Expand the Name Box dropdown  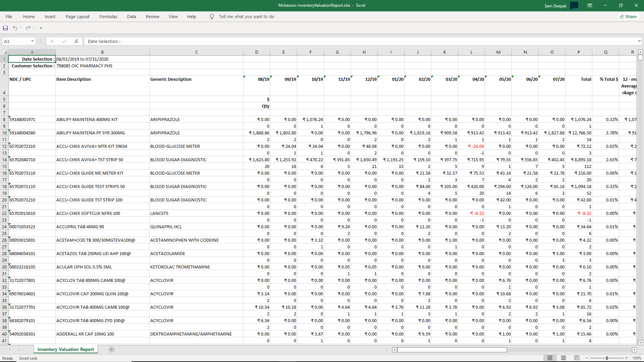pyautogui.click(x=32, y=41)
